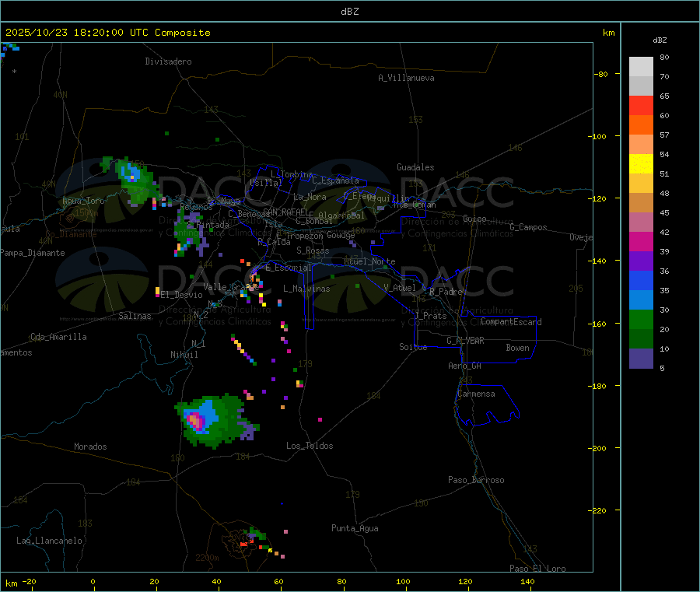Click the 2025/10/23 18:20:00 UTC Composite timestamp

(107, 33)
